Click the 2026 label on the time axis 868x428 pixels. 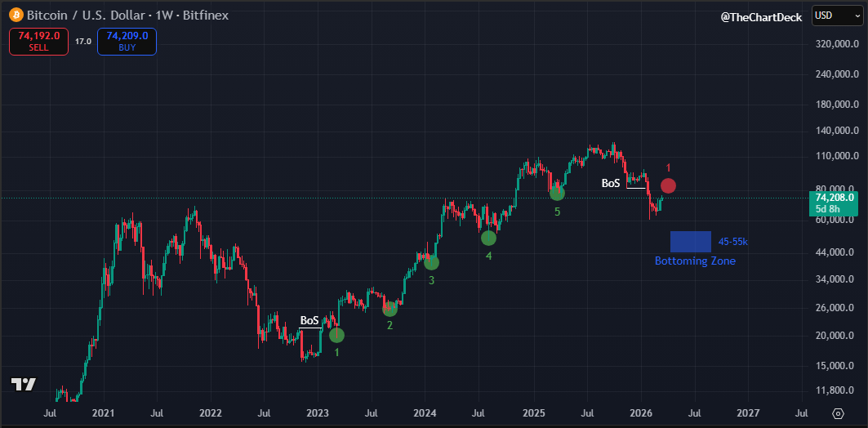[641, 413]
